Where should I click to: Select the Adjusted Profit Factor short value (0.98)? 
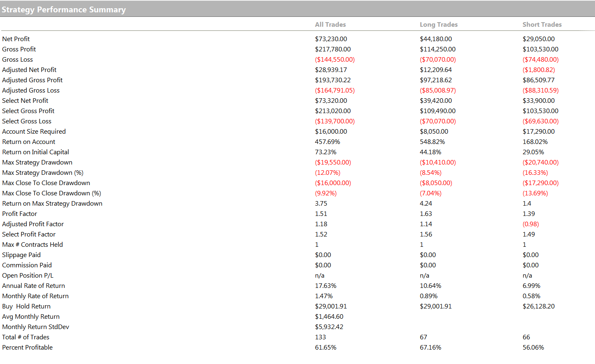click(530, 224)
